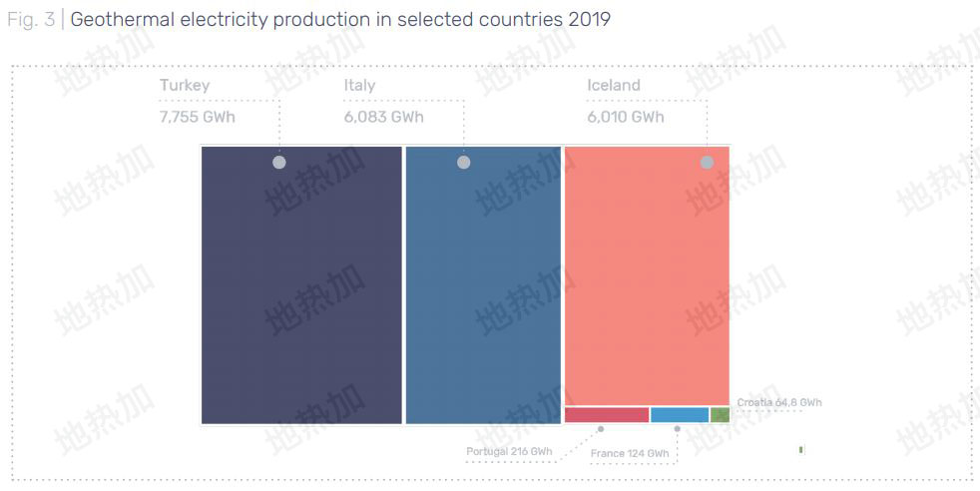Click the gray marker dot on Iceland block

click(707, 162)
